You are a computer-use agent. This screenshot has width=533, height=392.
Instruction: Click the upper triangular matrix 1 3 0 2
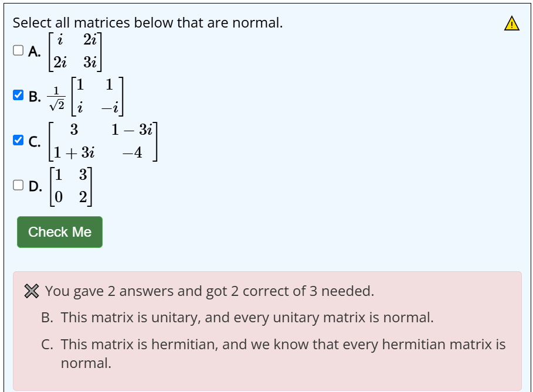click(71, 186)
